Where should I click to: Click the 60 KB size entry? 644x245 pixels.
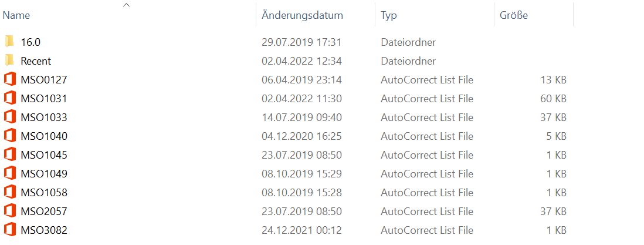(x=553, y=99)
